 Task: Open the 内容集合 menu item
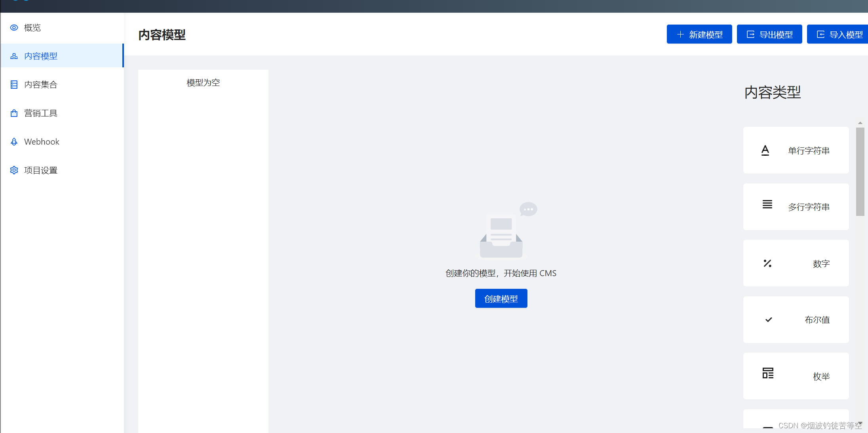[41, 85]
